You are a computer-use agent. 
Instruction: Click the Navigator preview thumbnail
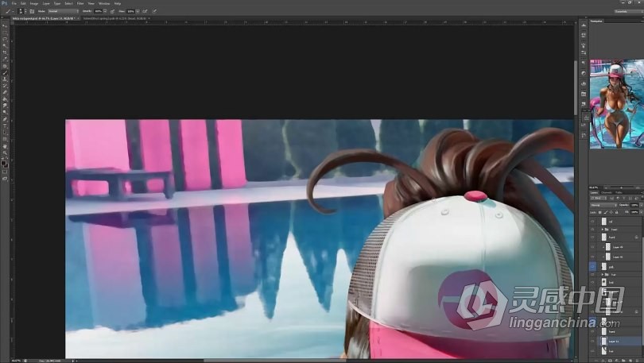[617, 104]
